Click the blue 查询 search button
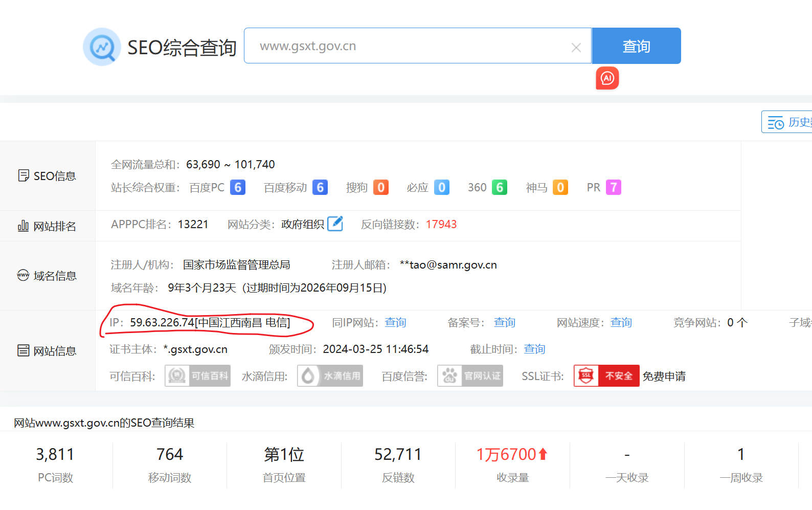The image size is (812, 510). 636,46
